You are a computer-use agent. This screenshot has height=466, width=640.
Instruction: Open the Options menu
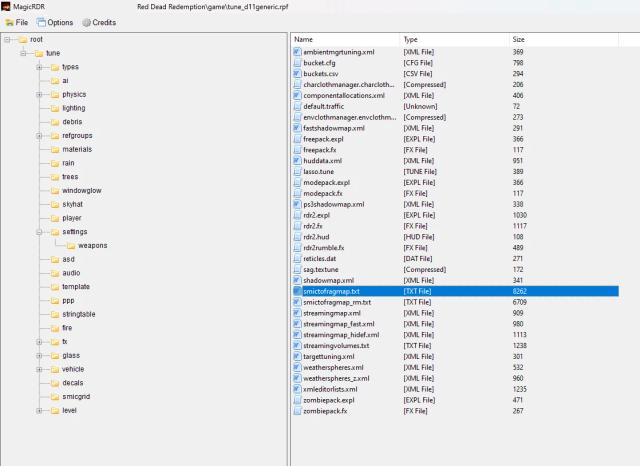pos(55,22)
